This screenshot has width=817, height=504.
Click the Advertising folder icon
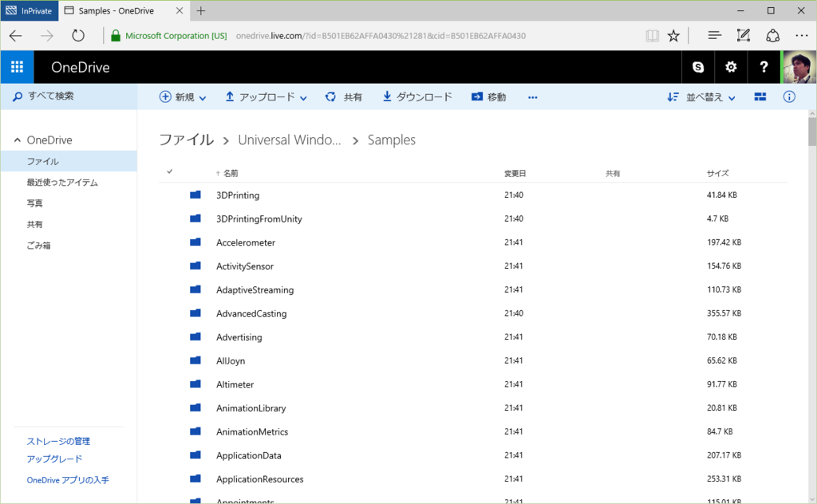click(195, 337)
